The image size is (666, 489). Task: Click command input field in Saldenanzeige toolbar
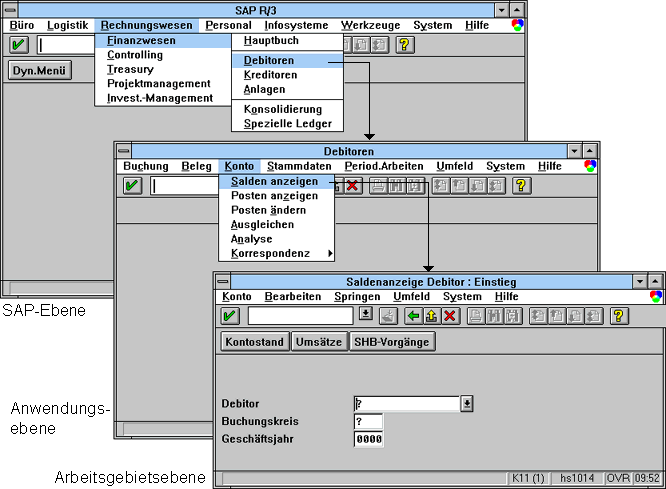point(300,316)
